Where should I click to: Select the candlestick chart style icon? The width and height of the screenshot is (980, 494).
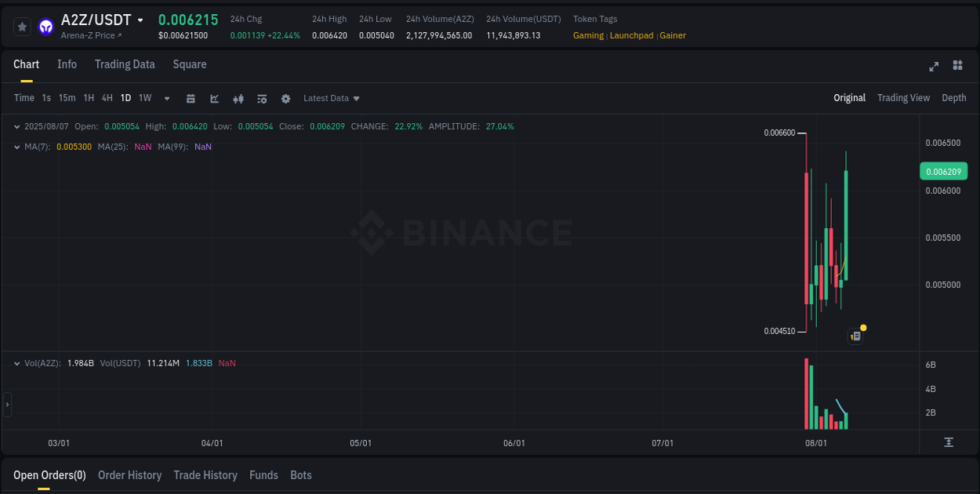238,98
